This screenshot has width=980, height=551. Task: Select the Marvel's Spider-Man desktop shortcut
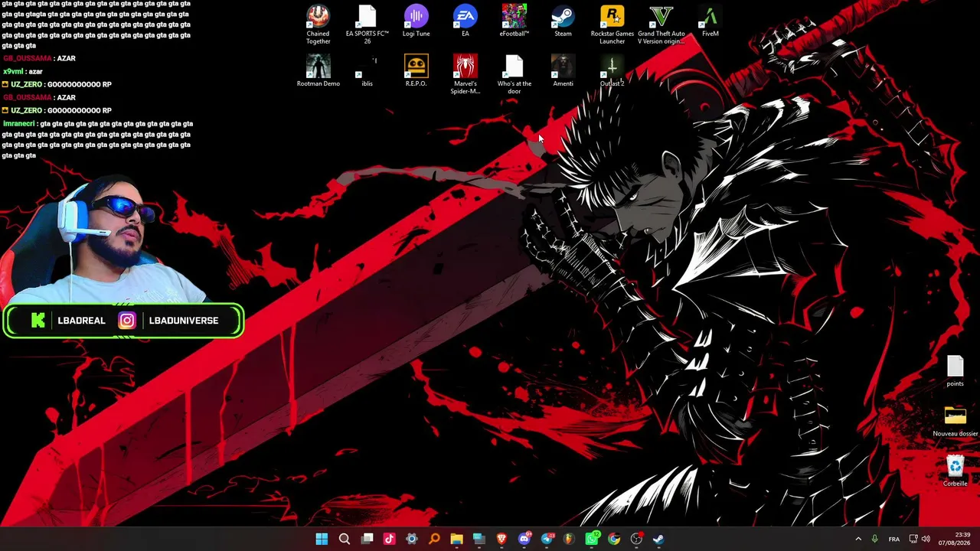point(465,74)
